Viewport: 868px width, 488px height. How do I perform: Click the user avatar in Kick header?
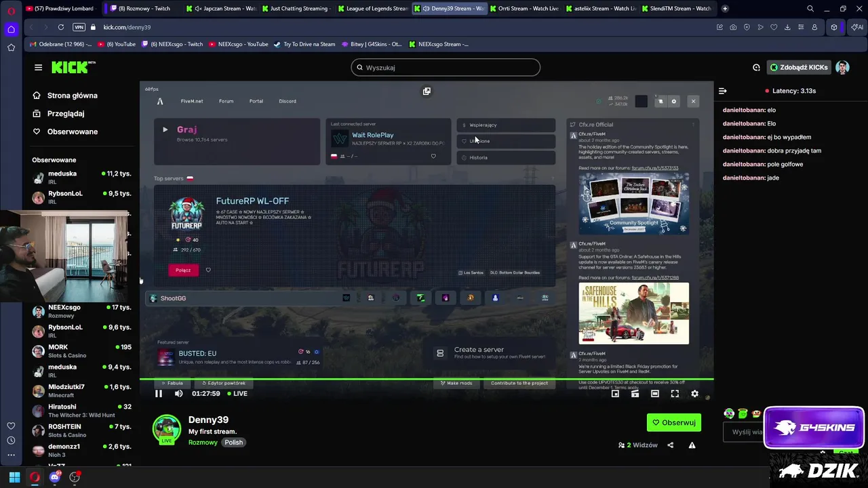click(842, 67)
